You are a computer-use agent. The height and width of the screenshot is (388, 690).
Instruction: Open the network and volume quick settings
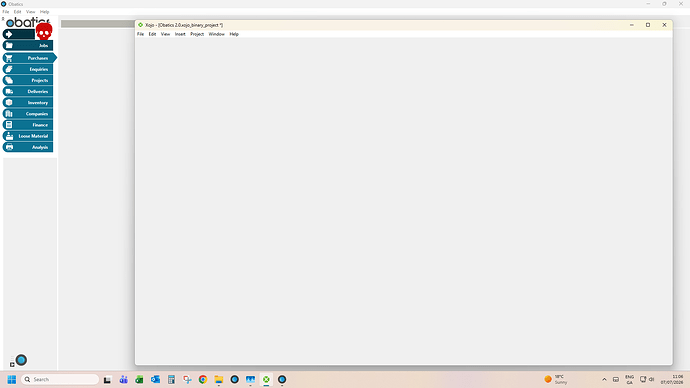[647, 379]
